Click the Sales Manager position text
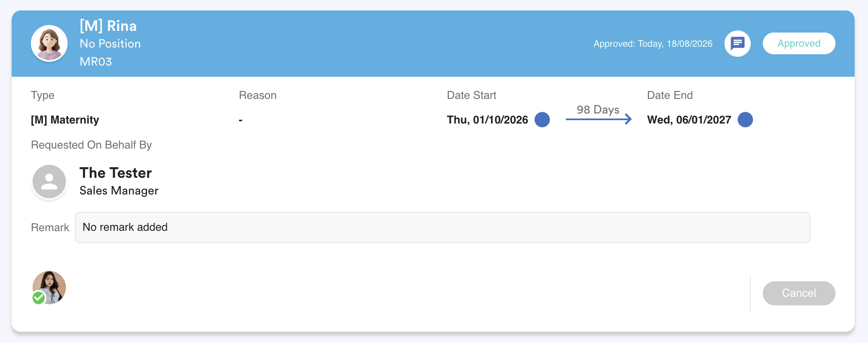 point(119,191)
